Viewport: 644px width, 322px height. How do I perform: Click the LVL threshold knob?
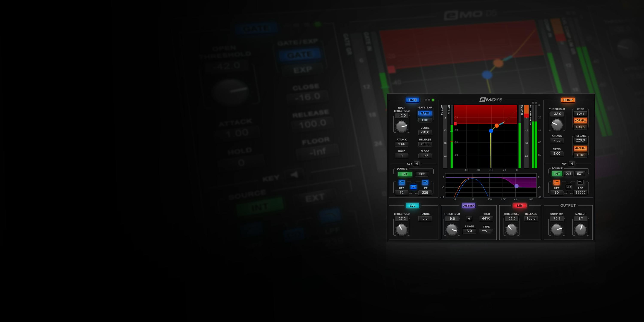click(x=401, y=230)
